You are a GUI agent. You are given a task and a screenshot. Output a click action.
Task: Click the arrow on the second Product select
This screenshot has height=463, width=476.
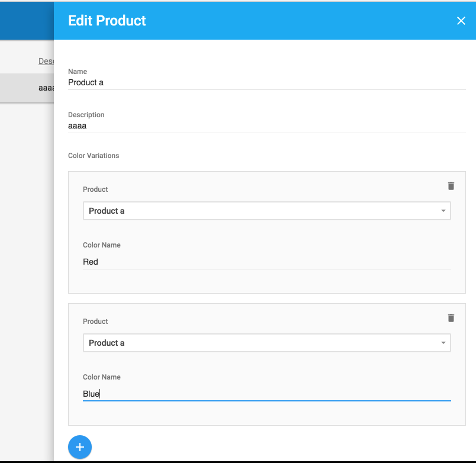443,343
